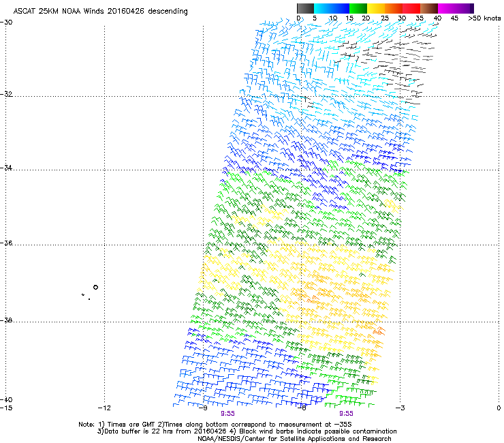Click the legend number 25
This screenshot has height=443, width=504.
(x=384, y=18)
